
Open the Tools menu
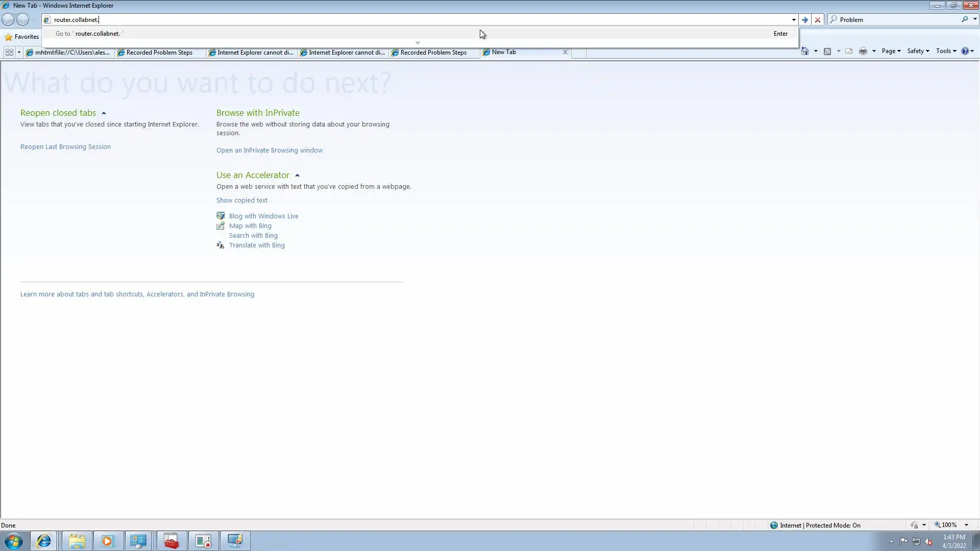[x=946, y=51]
